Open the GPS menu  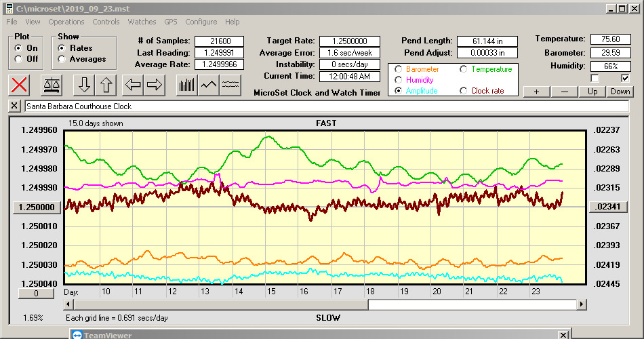(x=170, y=22)
